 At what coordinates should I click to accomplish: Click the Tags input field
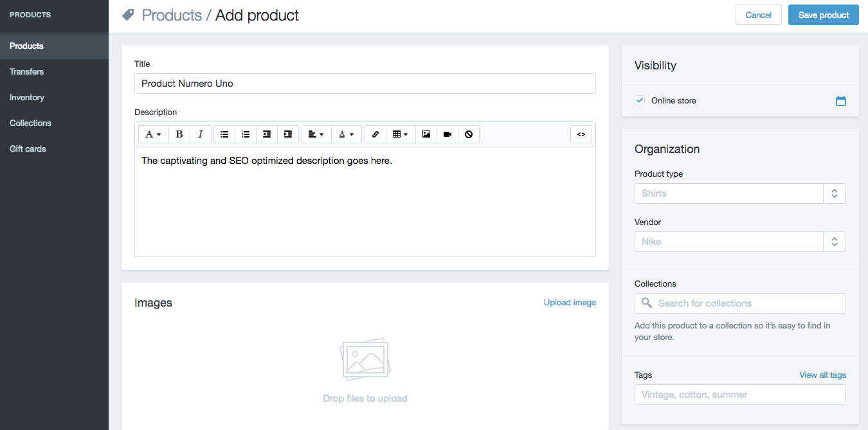[x=740, y=395]
